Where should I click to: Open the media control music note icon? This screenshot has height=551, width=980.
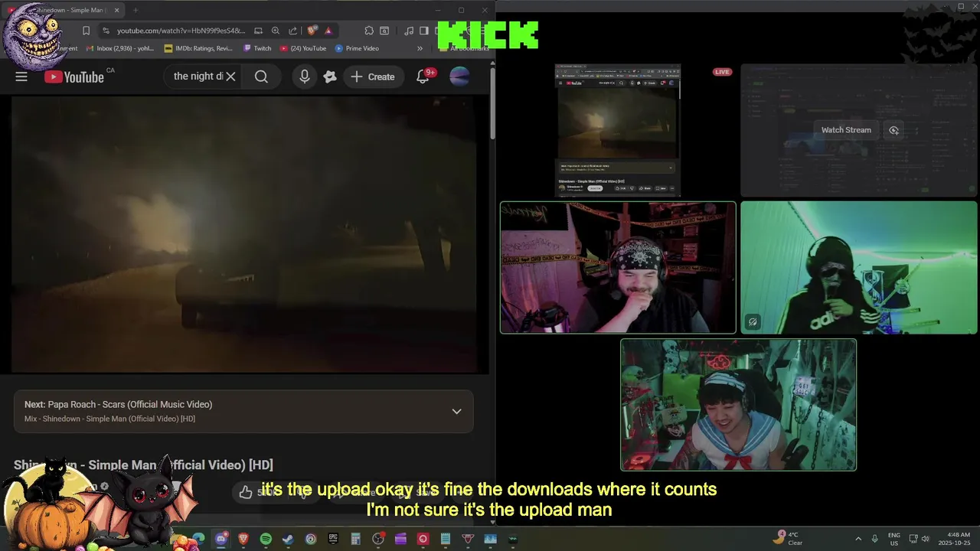click(409, 31)
